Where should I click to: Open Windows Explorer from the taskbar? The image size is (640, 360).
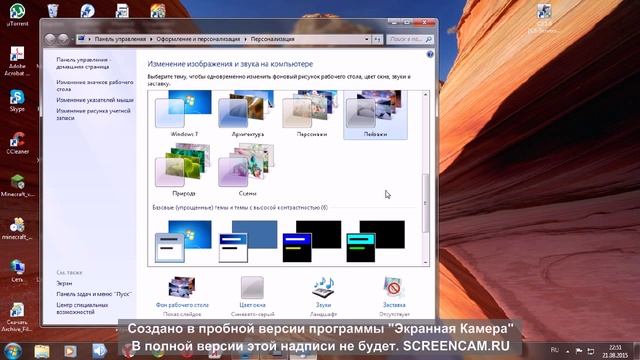click(42, 351)
